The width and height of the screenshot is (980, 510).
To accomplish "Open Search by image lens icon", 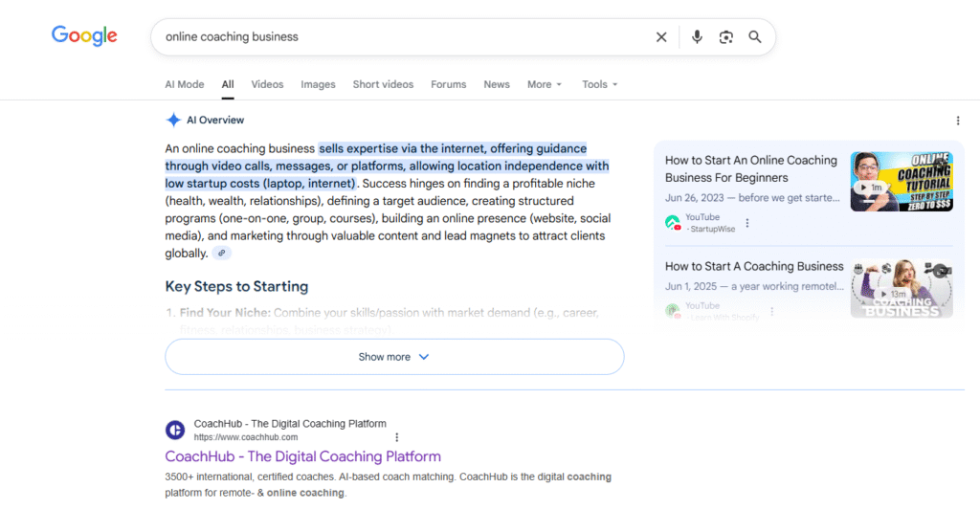I will pos(726,37).
